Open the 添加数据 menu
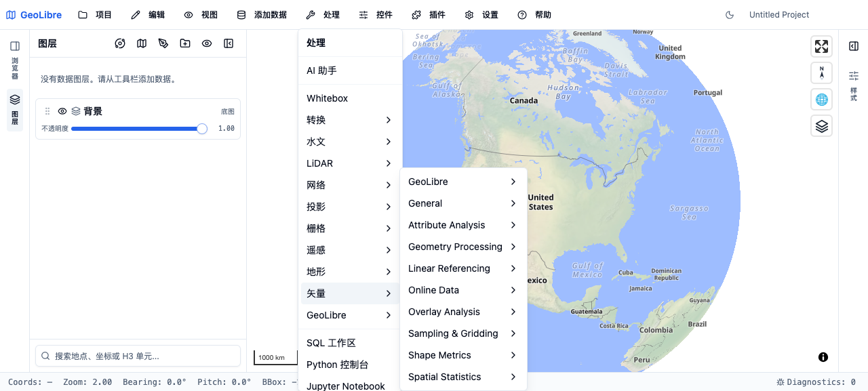The image size is (868, 391). tap(262, 15)
